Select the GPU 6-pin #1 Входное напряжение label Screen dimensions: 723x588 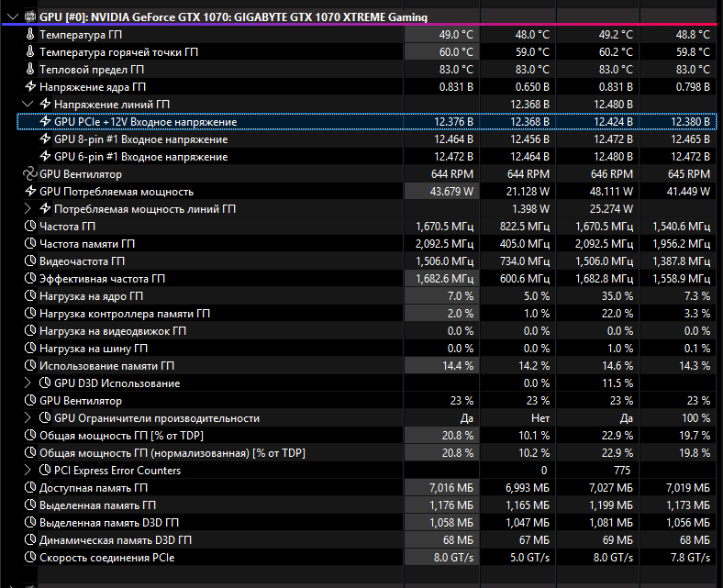tap(141, 157)
